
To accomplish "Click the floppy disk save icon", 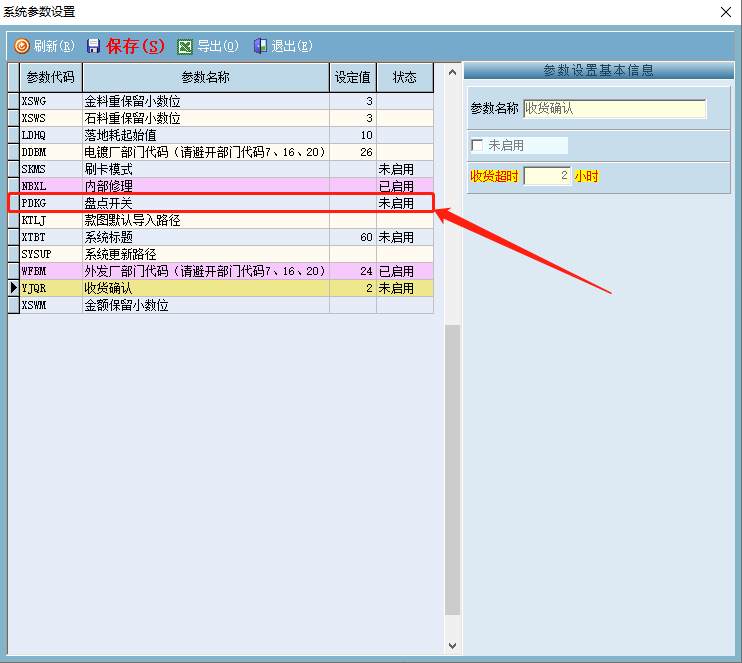I will 93,46.
